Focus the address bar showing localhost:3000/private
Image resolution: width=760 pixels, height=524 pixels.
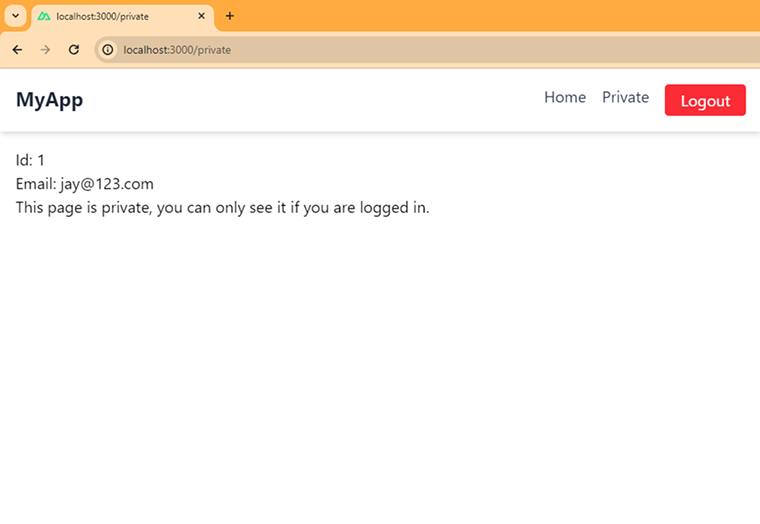pyautogui.click(x=427, y=49)
